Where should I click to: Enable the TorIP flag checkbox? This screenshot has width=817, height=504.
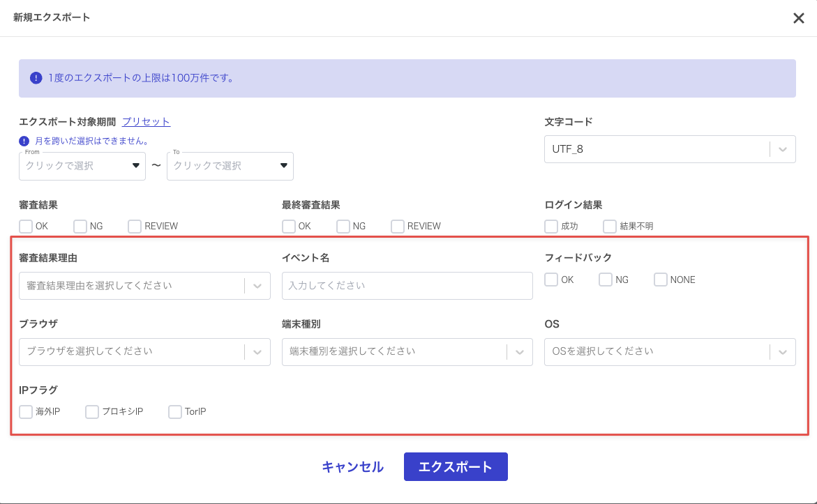tap(175, 412)
